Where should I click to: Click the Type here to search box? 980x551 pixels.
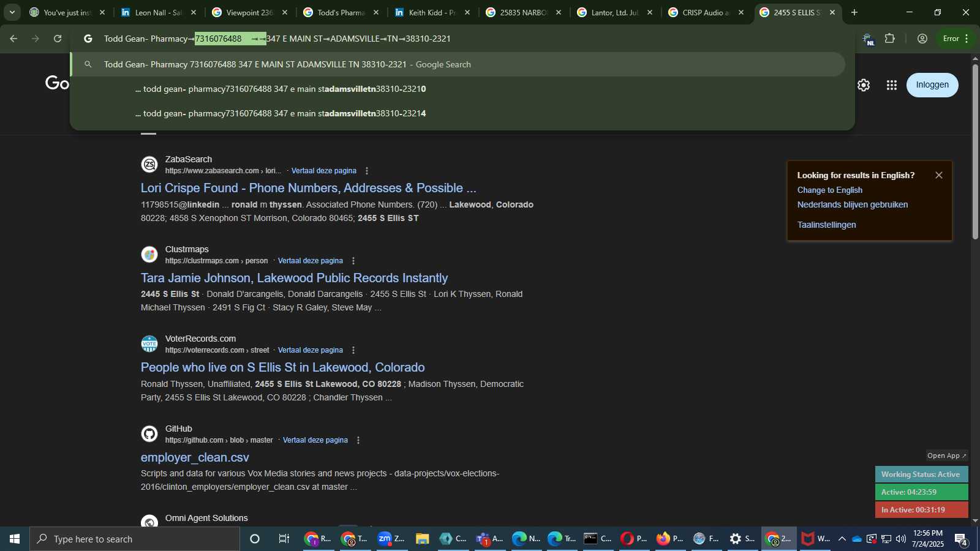pos(135,539)
